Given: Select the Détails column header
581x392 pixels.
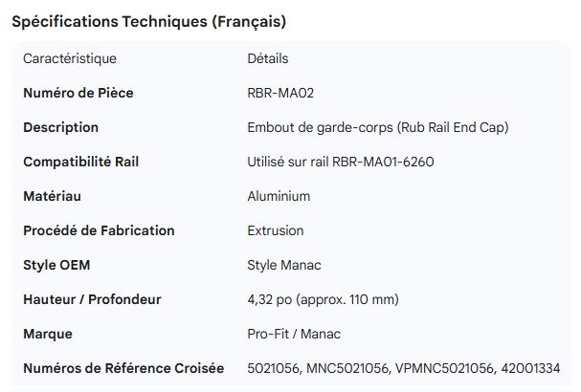Looking at the screenshot, I should click(267, 58).
